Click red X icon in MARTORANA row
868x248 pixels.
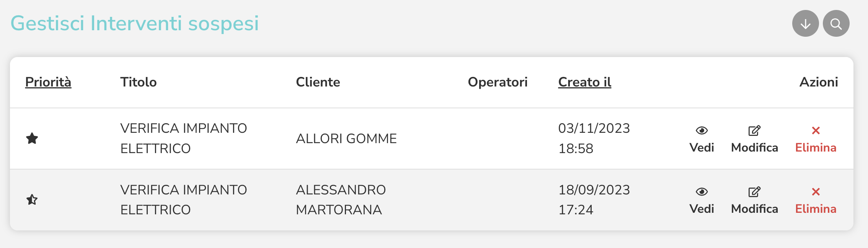(x=816, y=192)
